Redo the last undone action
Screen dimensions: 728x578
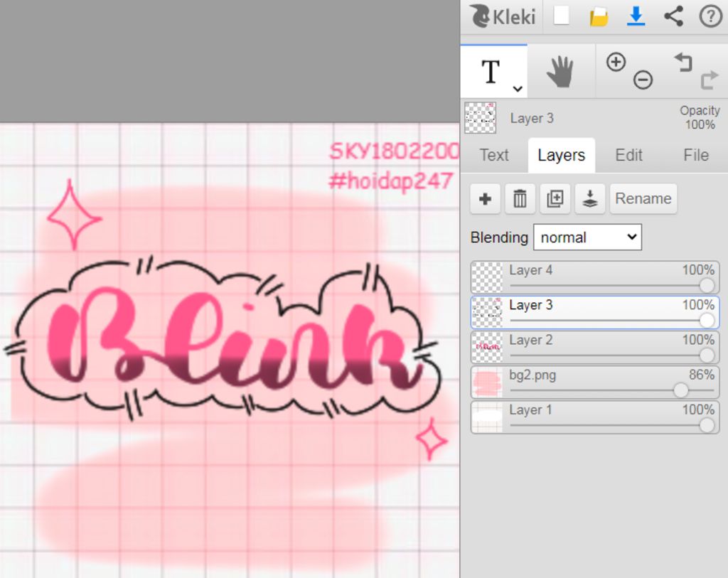pyautogui.click(x=709, y=80)
